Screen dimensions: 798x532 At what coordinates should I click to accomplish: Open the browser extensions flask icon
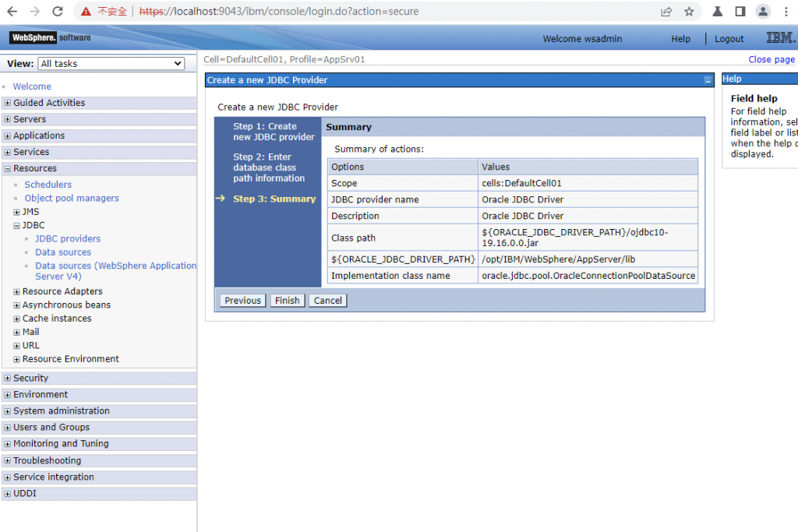coord(718,11)
